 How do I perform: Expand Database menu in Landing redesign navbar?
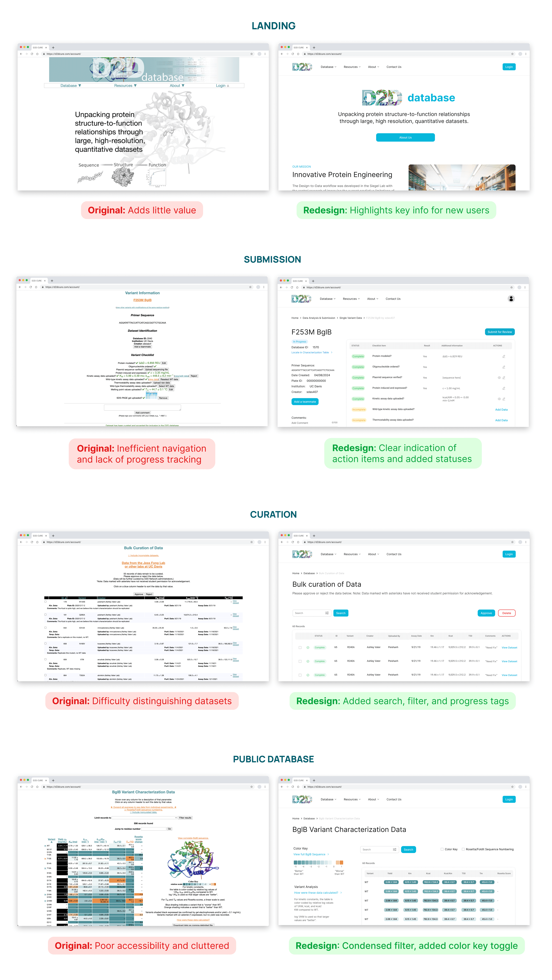click(x=328, y=67)
